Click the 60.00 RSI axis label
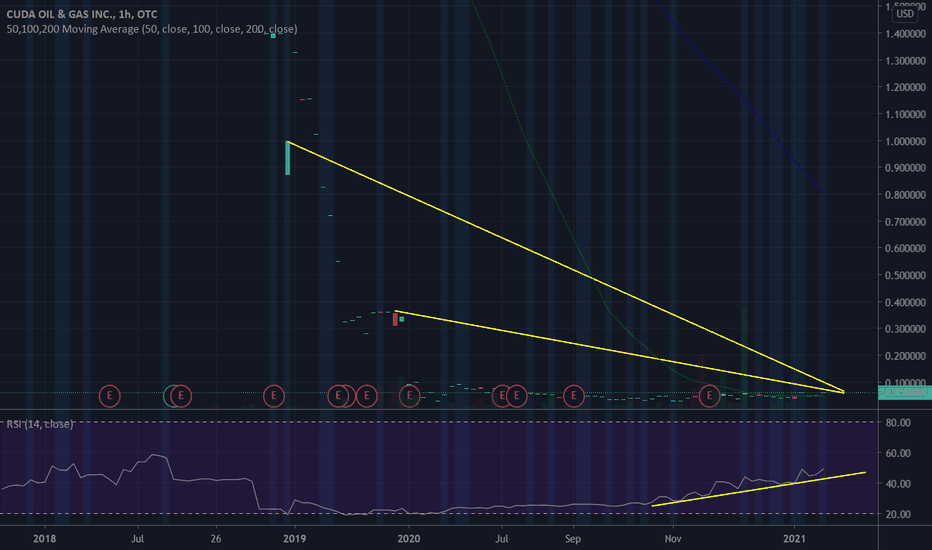Image resolution: width=932 pixels, height=550 pixels. pyautogui.click(x=898, y=453)
